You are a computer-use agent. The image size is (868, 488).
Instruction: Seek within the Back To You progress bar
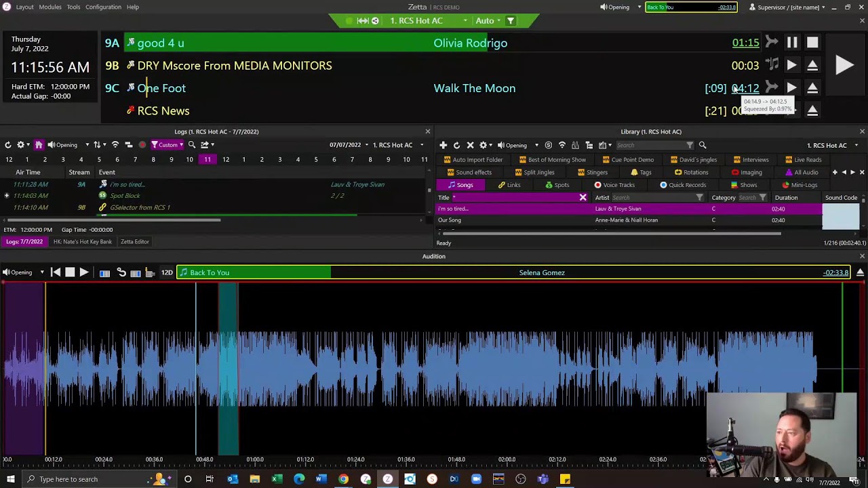click(515, 272)
